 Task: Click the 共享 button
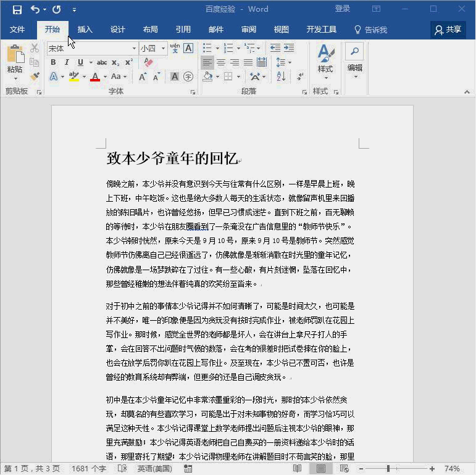tap(448, 30)
